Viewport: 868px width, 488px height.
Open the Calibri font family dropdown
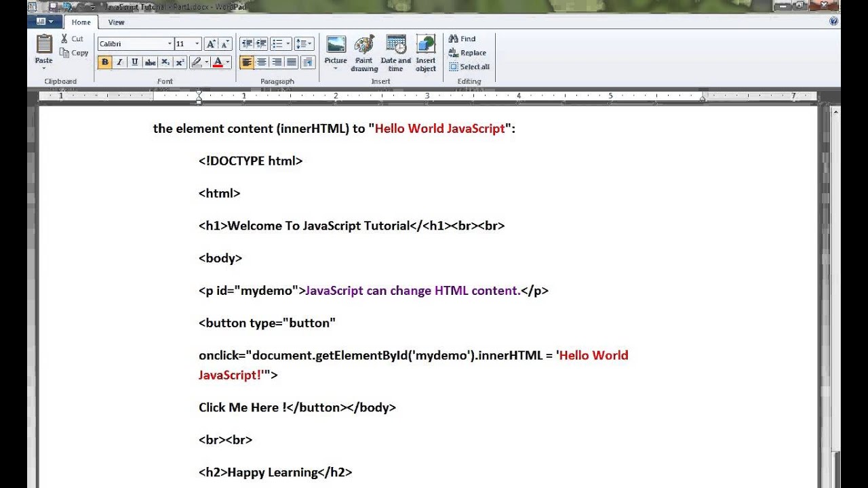[170, 44]
